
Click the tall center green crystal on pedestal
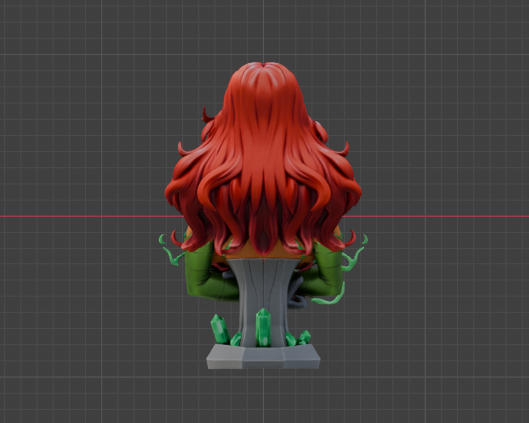263,327
